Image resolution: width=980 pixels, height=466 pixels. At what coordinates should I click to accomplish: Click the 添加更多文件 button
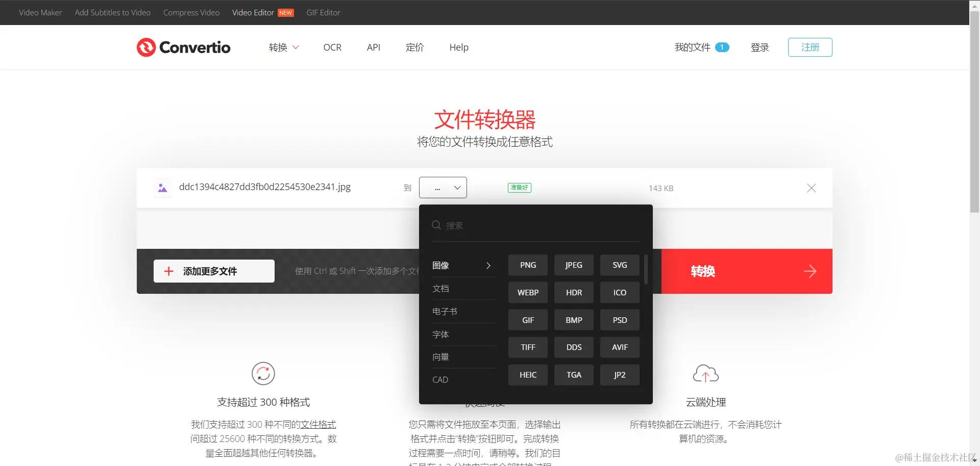pyautogui.click(x=214, y=271)
